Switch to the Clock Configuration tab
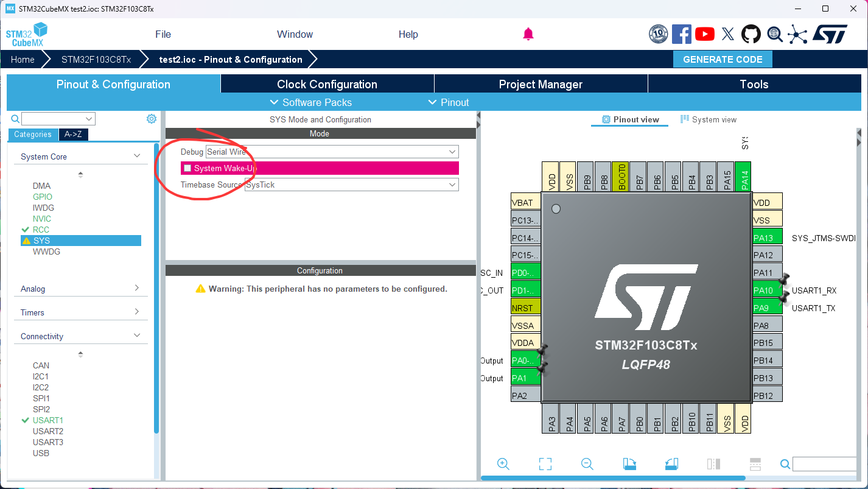Image resolution: width=868 pixels, height=489 pixels. pyautogui.click(x=327, y=83)
